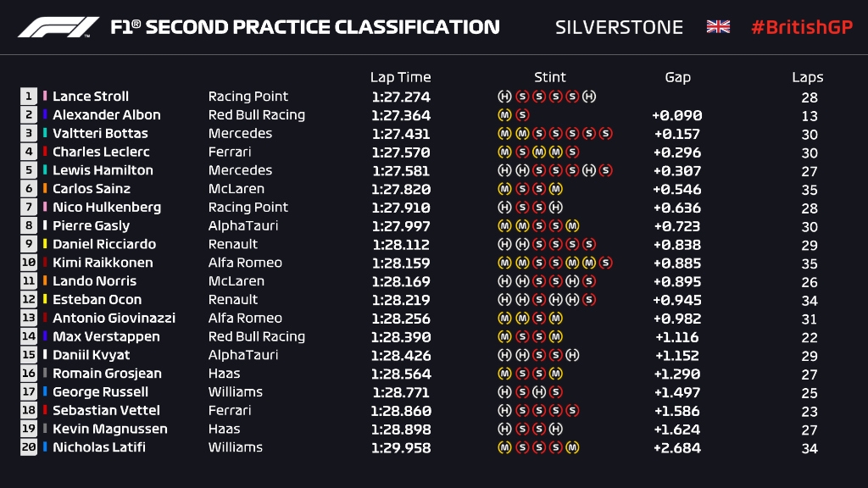Select driver name Lewis Hamilton
Viewport: 868px width, 488px height.
point(103,170)
